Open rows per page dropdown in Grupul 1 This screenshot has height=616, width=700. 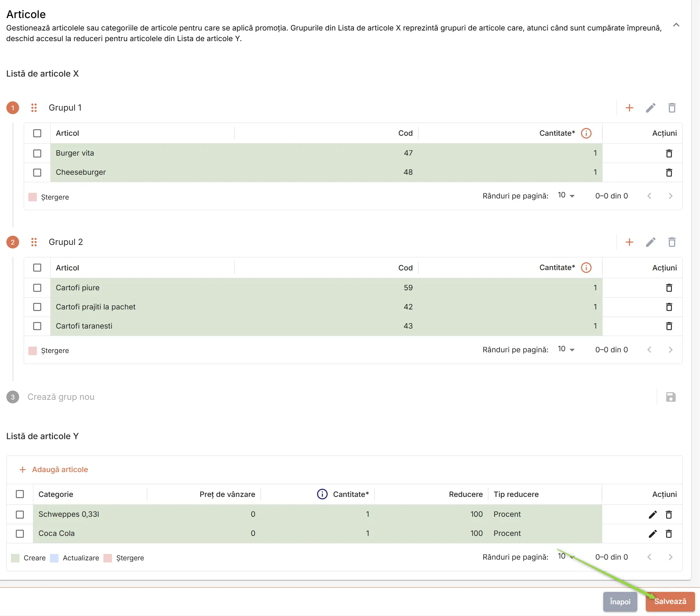(566, 196)
